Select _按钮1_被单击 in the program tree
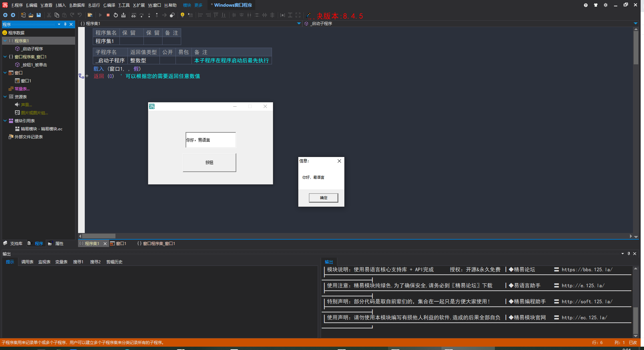The image size is (644, 350). coord(31,65)
